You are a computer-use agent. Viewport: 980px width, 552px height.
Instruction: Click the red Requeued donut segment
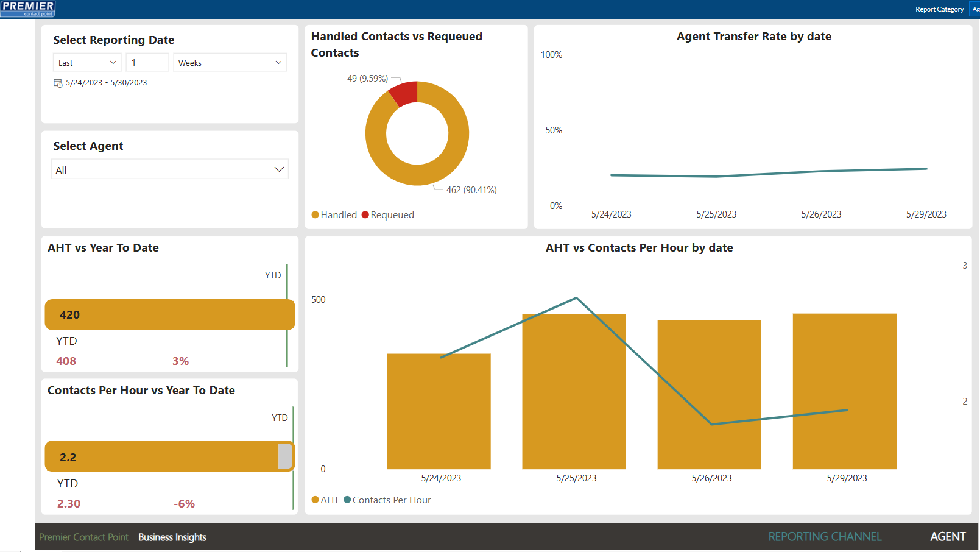[x=404, y=93]
